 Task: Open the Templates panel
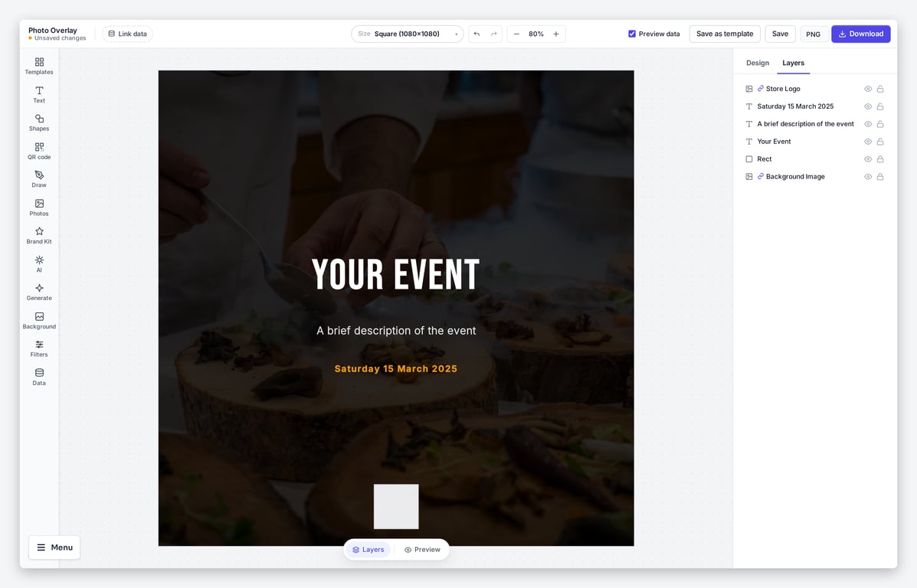pos(39,66)
